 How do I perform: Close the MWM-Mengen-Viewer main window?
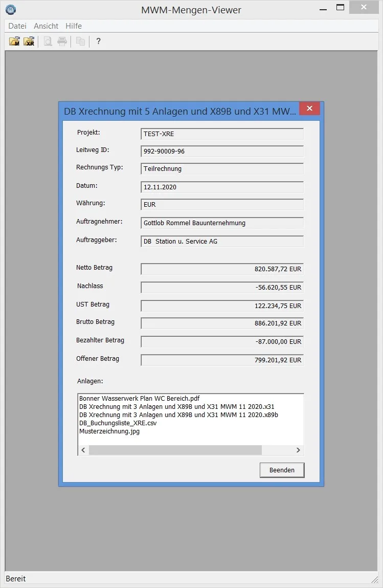(x=364, y=7)
